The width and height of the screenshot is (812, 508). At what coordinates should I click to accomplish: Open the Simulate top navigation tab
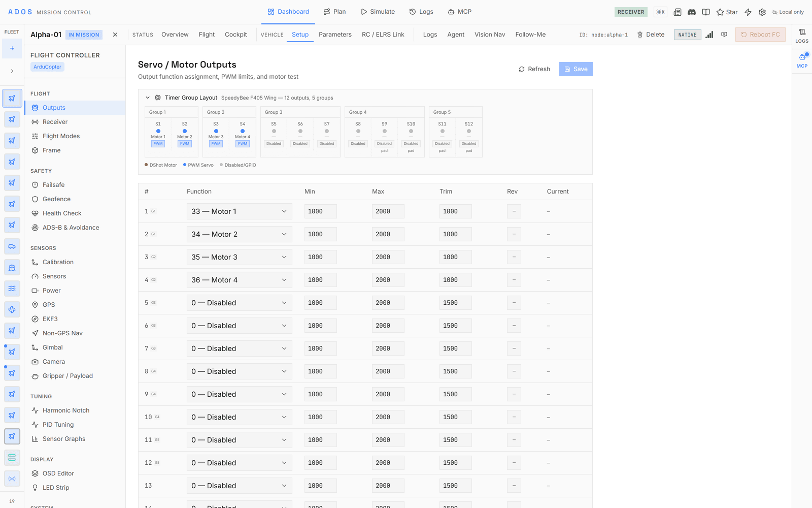(x=378, y=12)
